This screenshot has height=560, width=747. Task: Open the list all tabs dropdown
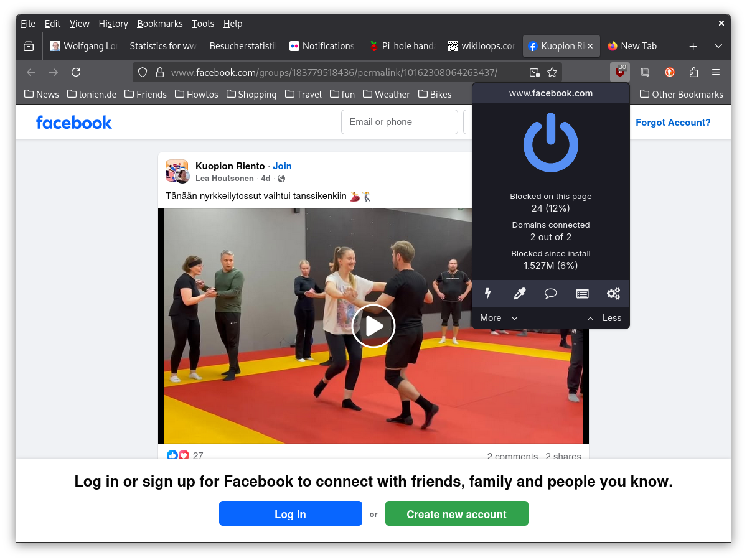pyautogui.click(x=718, y=46)
